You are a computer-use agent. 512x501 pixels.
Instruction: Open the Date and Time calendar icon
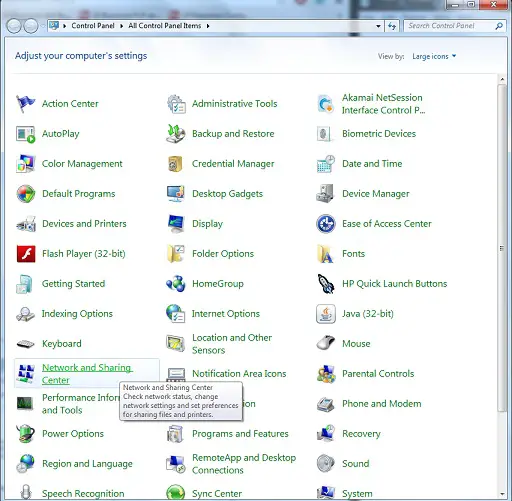click(326, 164)
